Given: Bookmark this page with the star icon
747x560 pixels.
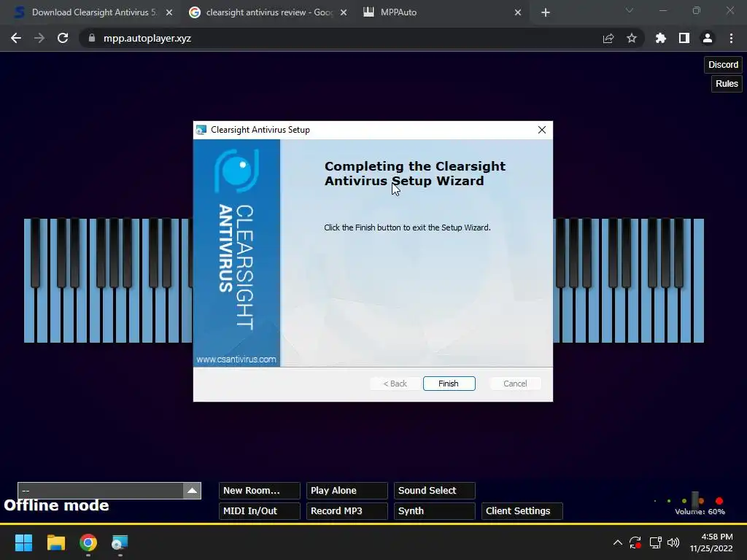Looking at the screenshot, I should pos(632,38).
